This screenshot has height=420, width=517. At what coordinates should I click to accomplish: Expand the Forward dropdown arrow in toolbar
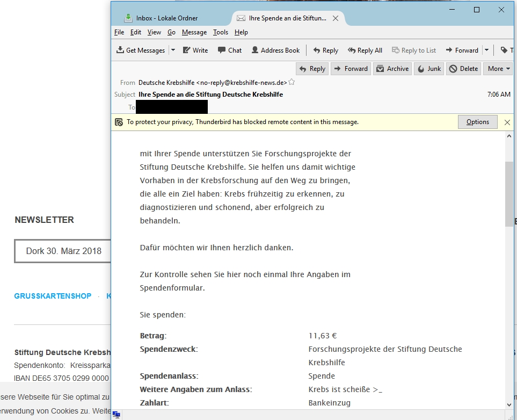click(x=486, y=50)
